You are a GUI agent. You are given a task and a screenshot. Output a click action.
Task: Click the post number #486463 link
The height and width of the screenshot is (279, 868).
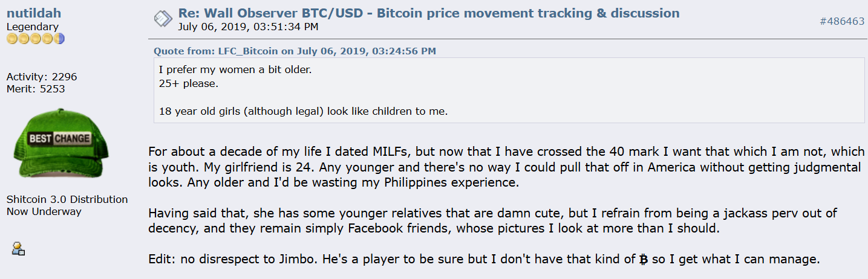pos(842,21)
